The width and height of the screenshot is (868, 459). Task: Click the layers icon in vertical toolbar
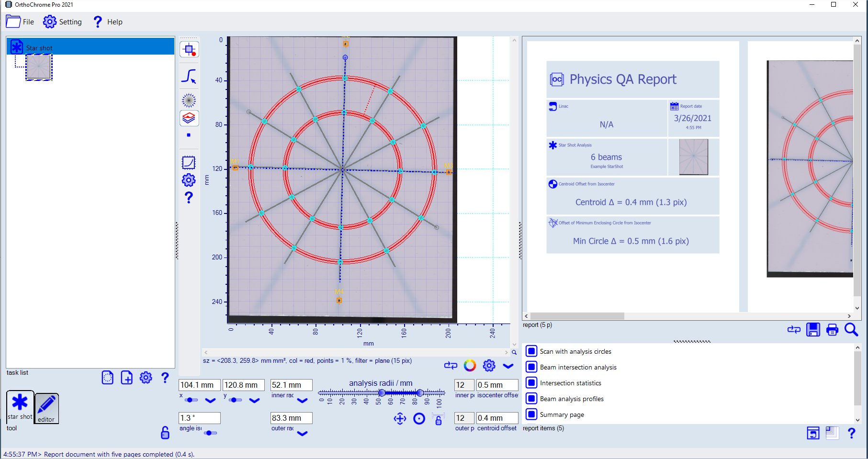pos(189,118)
